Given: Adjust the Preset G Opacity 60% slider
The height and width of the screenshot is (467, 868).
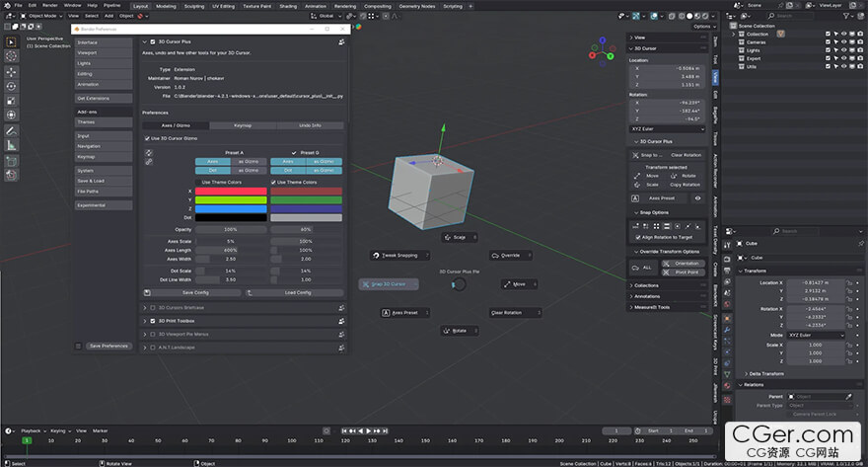Looking at the screenshot, I should pyautogui.click(x=306, y=229).
